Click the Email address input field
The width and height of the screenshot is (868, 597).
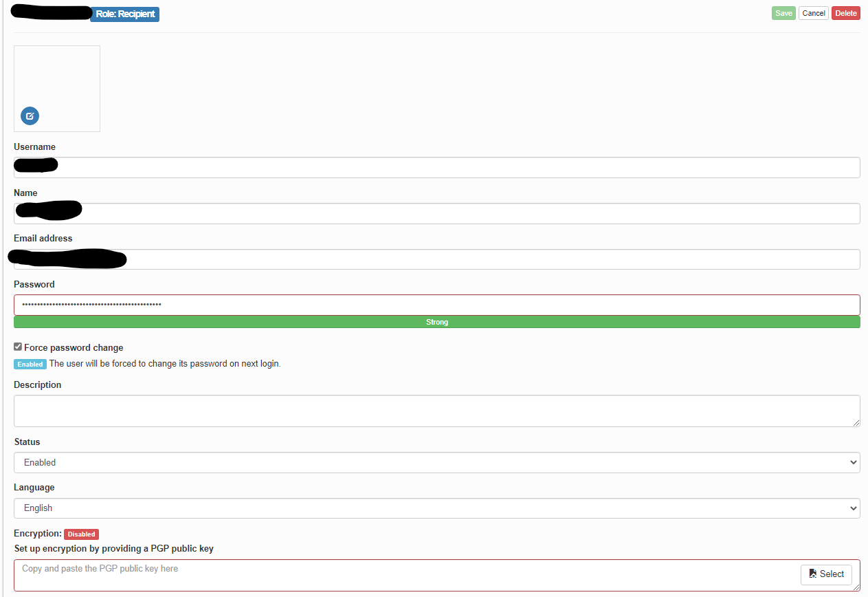coord(437,259)
